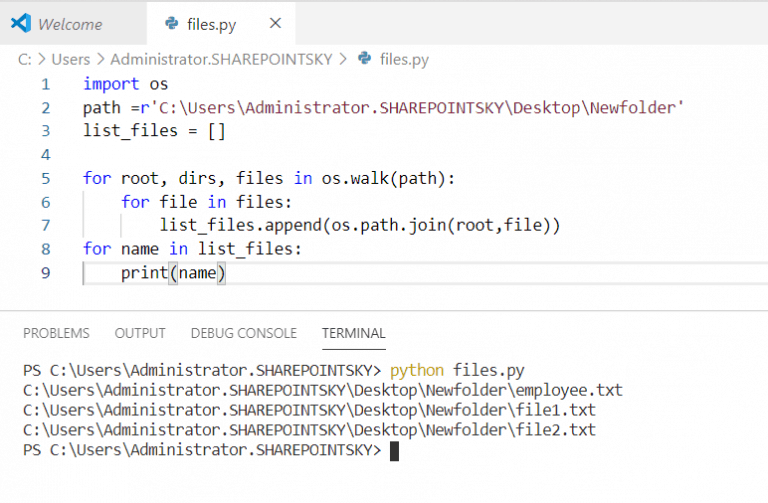Select the TERMINAL panel tab
The image size is (768, 503).
coord(354,333)
